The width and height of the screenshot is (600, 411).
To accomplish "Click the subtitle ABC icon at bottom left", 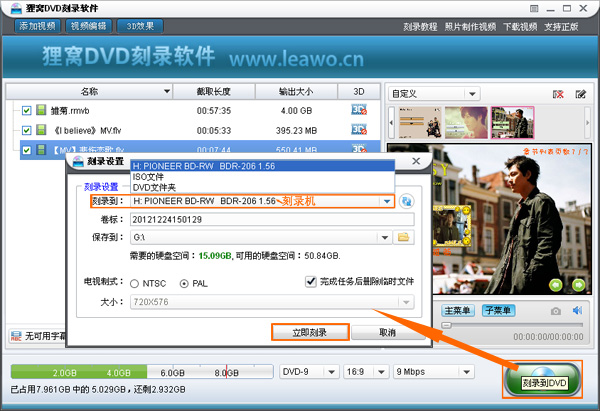I will coord(16,336).
